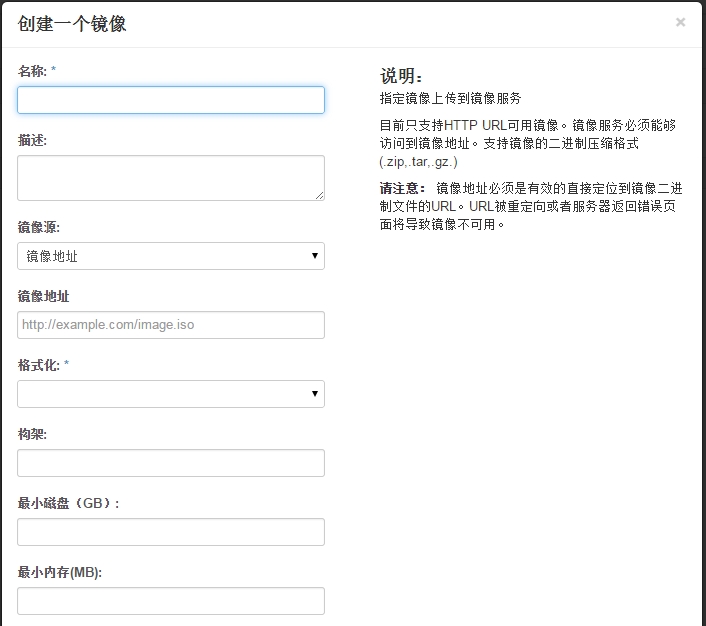Screen dimensions: 706x626
Task: Click the text 指定镜像上传到镜像服务
Action: point(450,98)
